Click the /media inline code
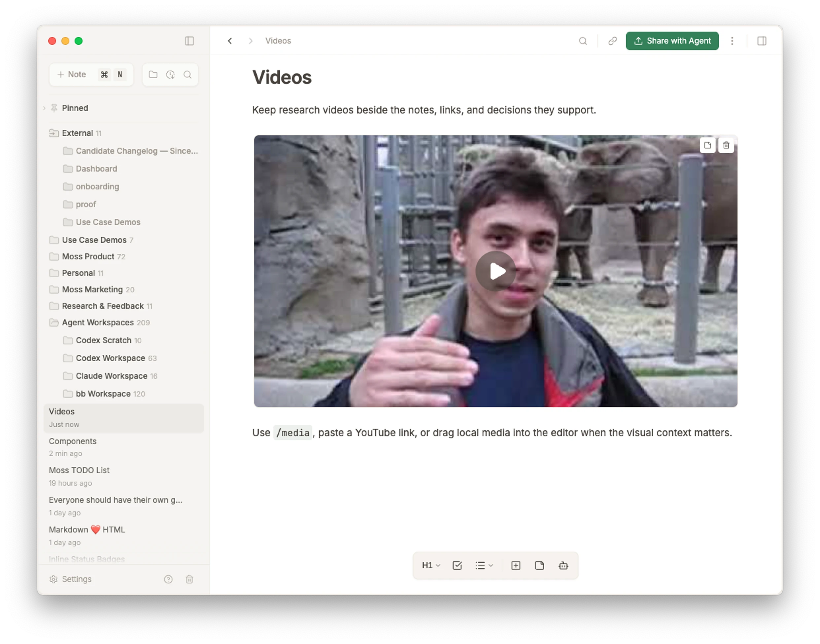This screenshot has height=644, width=820. click(x=293, y=433)
